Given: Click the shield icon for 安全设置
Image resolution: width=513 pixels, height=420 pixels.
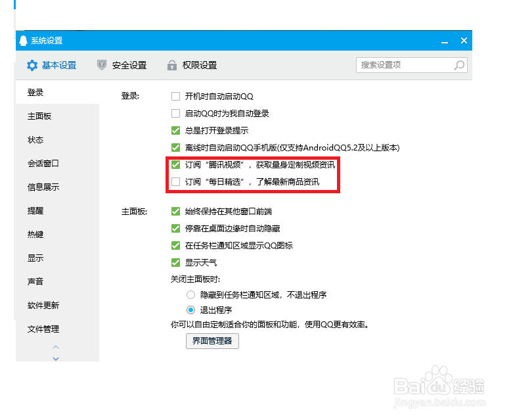Looking at the screenshot, I should click(x=102, y=65).
